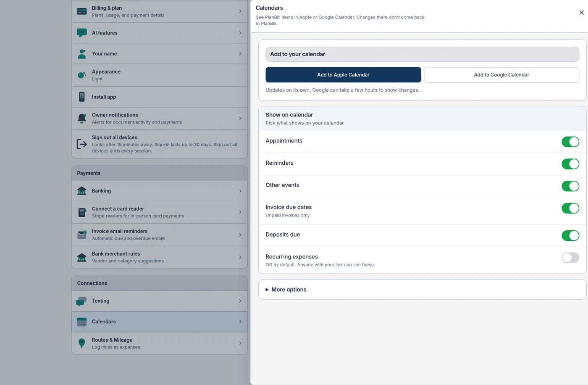
Task: Click the Sign out all devices icon
Action: pos(82,144)
